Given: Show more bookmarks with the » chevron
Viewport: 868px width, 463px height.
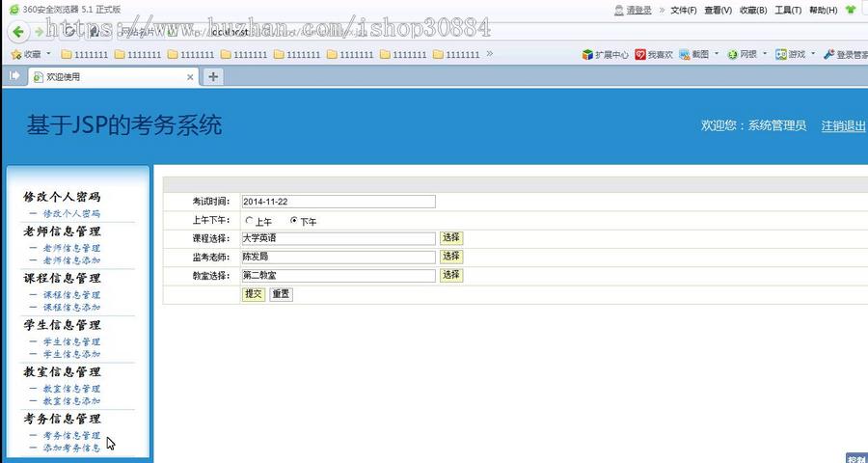Looking at the screenshot, I should click(489, 54).
